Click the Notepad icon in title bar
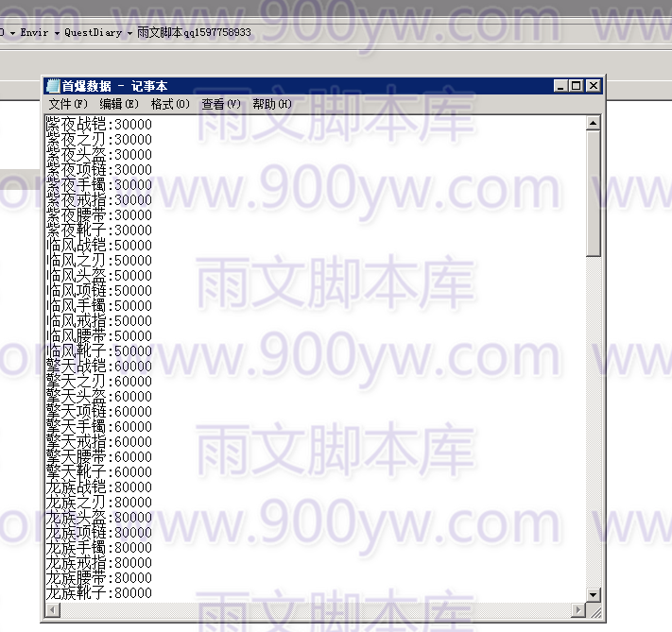Viewport: 672px width, 632px height. click(53, 86)
